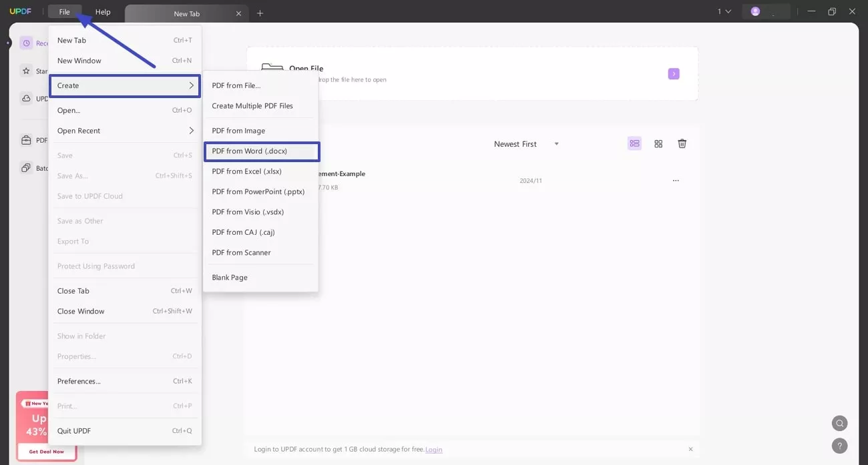
Task: Switch to grid view layout icon
Action: click(658, 143)
